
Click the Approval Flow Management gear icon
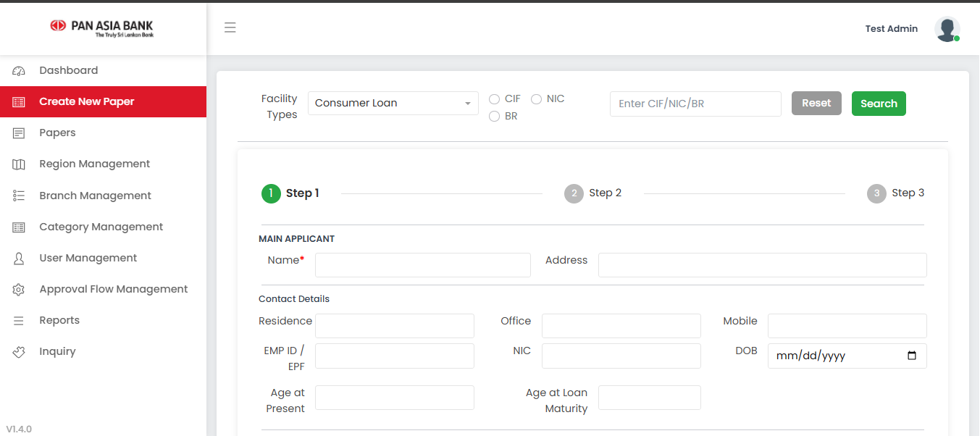coord(19,290)
